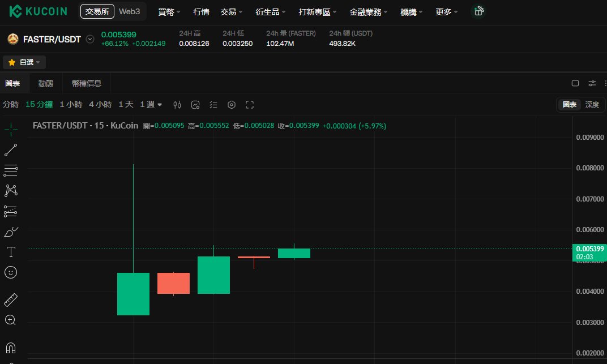
Task: Switch to Web3 mode
Action: [129, 11]
